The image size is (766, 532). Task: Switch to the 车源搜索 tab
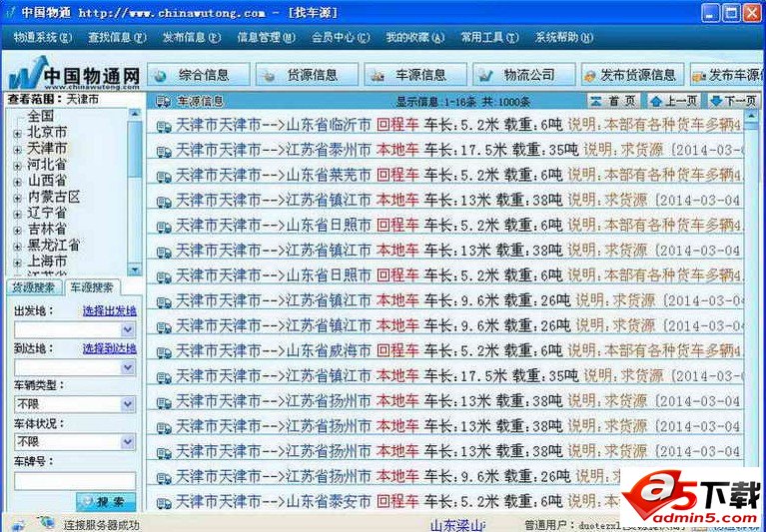[92, 287]
